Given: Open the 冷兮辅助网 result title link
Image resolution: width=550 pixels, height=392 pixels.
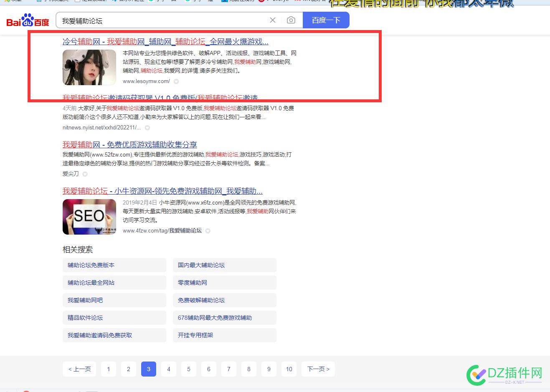Looking at the screenshot, I should click(x=165, y=41).
